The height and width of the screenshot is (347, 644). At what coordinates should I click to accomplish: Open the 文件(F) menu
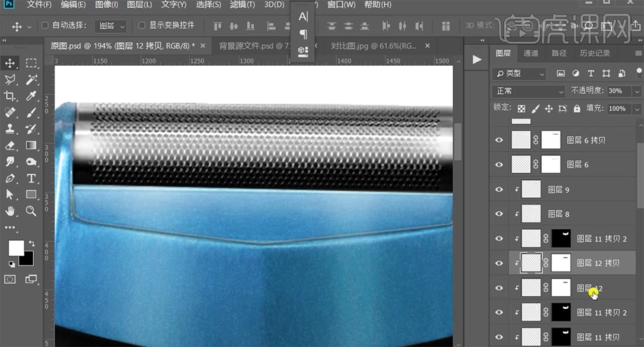point(39,5)
